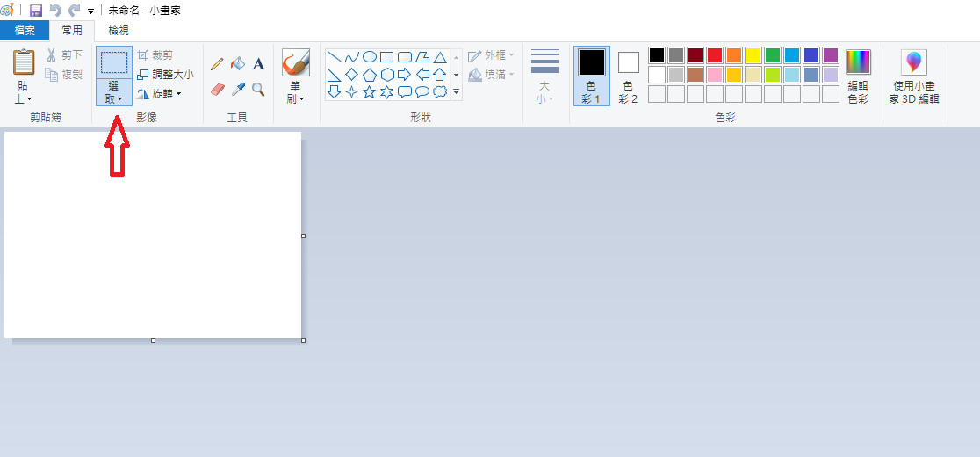Viewport: 980px width, 457px height.
Task: Select the Pencil tool
Action: tap(217, 64)
